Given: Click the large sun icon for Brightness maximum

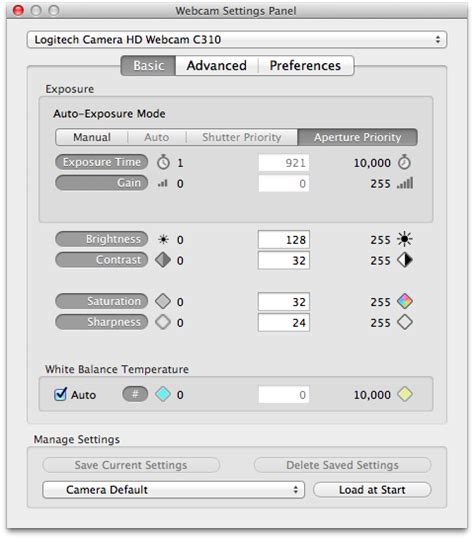Looking at the screenshot, I should (x=405, y=239).
